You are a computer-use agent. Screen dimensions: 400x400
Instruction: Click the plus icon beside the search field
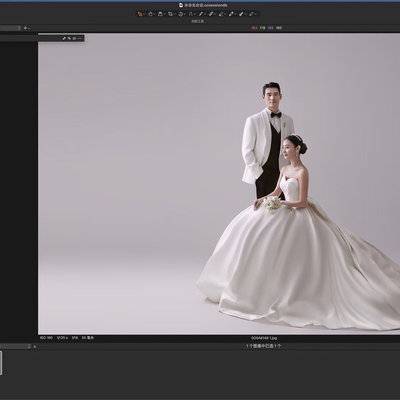point(25,28)
